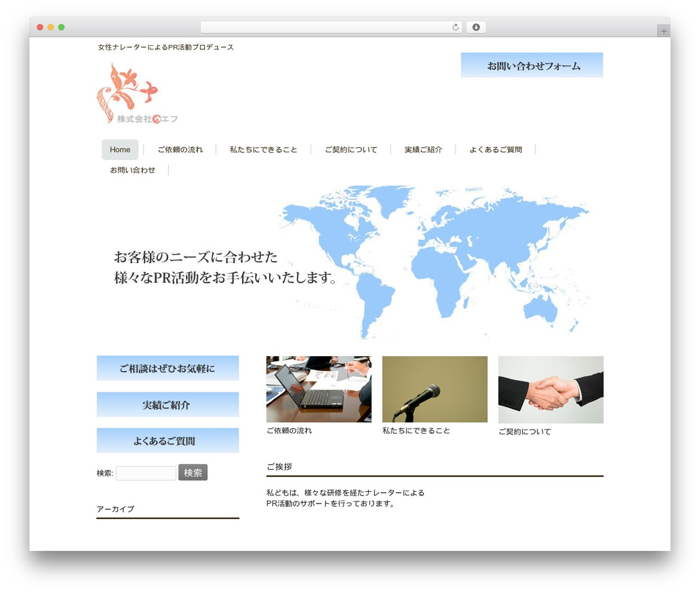Minimize the window using the yellow button
The height and width of the screenshot is (593, 700).
(51, 27)
